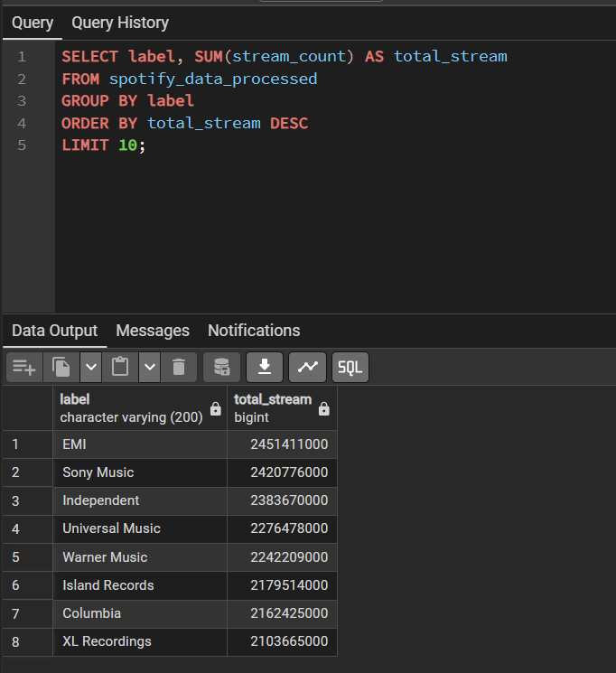
Task: Click the Warner Music cell
Action: pos(140,557)
